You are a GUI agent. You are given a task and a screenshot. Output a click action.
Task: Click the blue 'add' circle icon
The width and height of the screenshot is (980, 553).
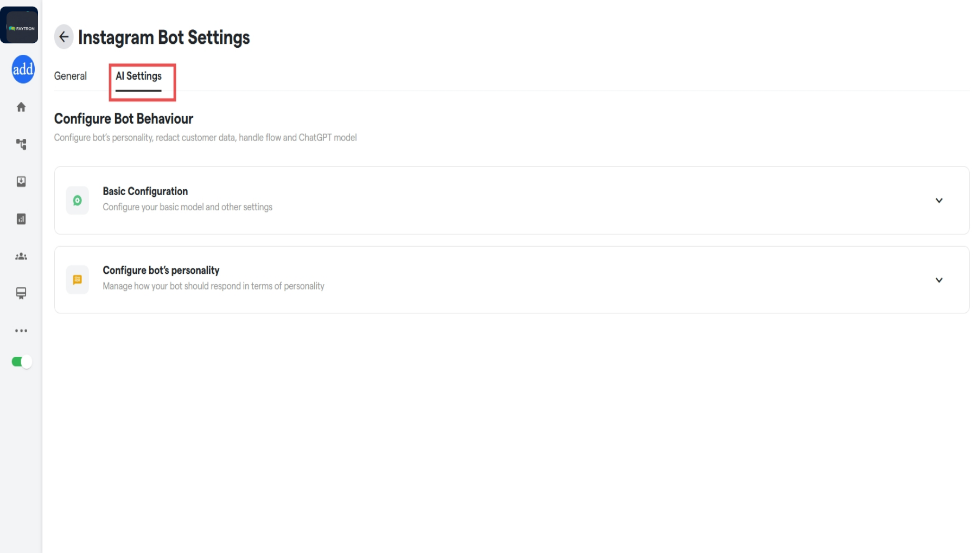(22, 69)
